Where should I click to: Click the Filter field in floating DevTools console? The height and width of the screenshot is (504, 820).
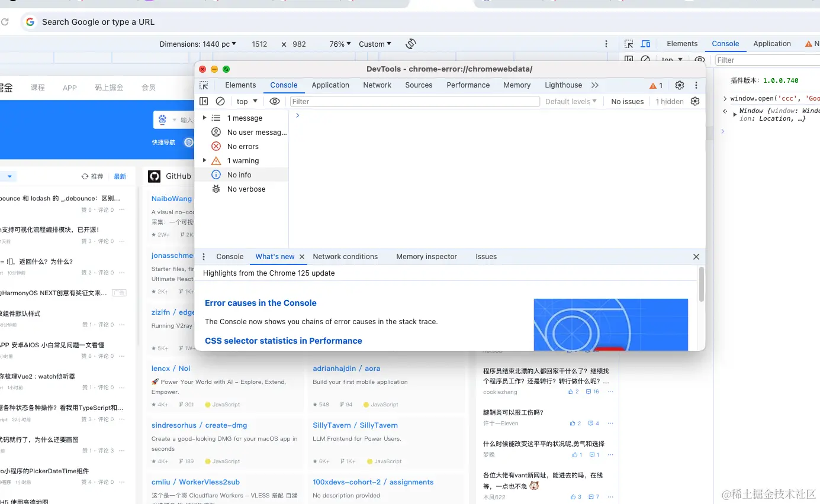point(415,101)
